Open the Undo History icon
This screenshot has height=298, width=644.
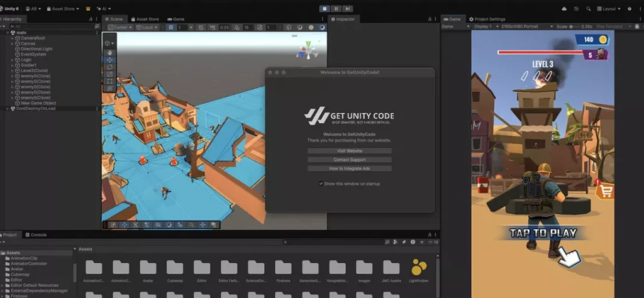point(576,9)
